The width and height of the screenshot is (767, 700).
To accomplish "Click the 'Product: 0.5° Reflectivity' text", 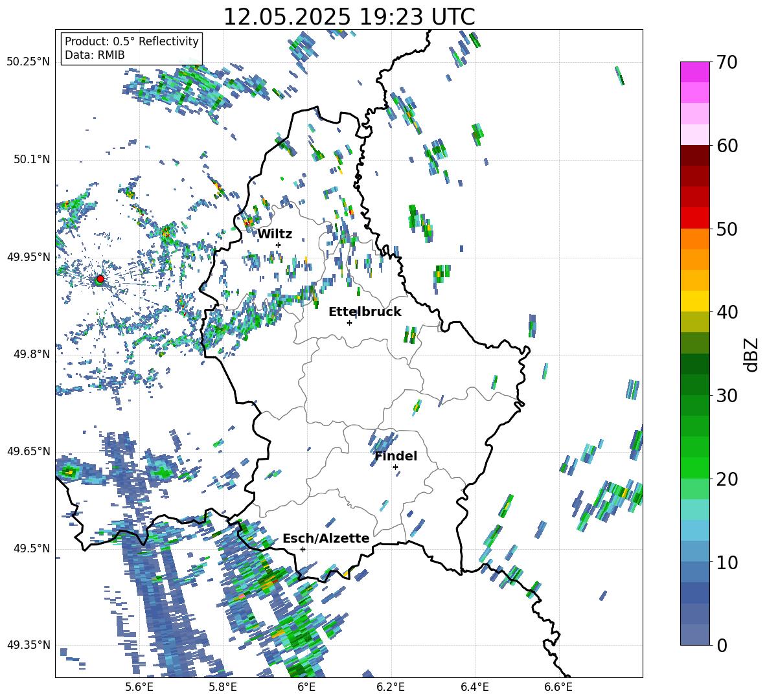I will click(132, 41).
